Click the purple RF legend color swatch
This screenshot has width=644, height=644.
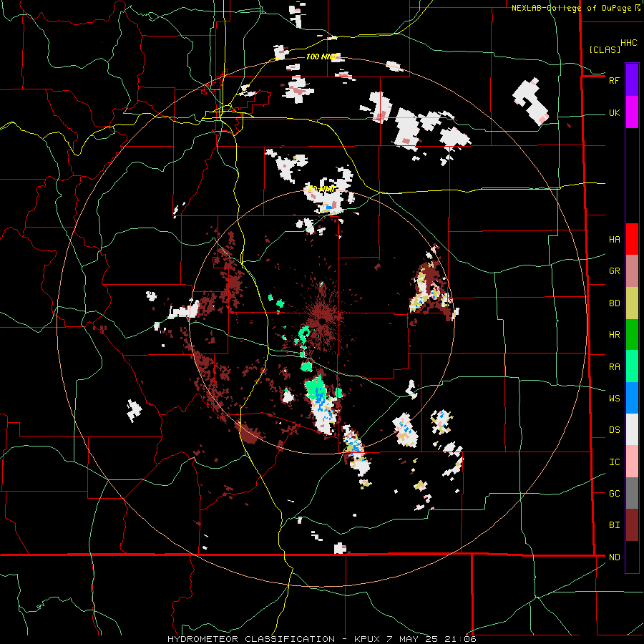click(x=632, y=80)
